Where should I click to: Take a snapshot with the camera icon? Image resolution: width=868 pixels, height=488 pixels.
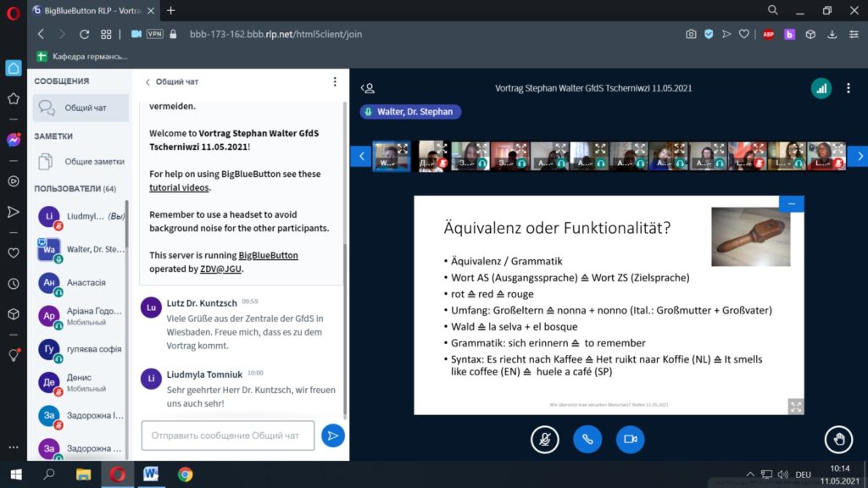coord(691,34)
